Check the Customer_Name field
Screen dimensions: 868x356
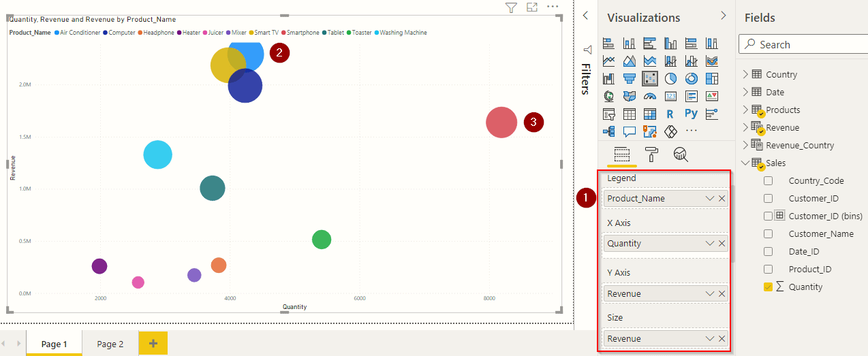point(769,233)
